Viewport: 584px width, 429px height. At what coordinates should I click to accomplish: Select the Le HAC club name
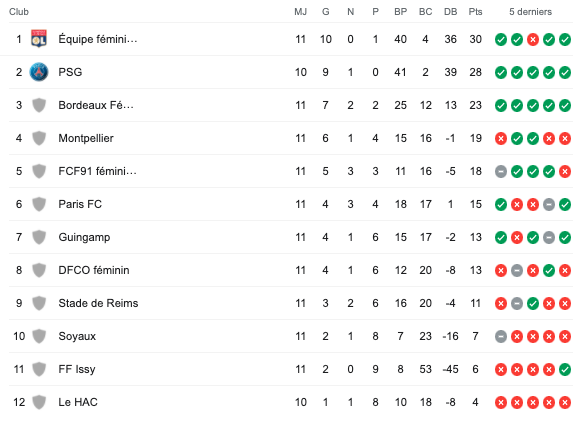click(78, 402)
